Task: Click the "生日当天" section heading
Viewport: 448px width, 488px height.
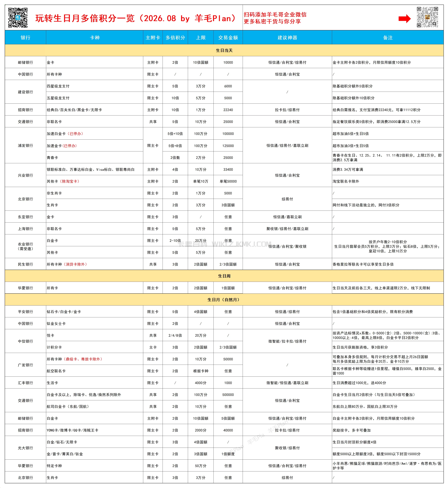Action: point(224,50)
